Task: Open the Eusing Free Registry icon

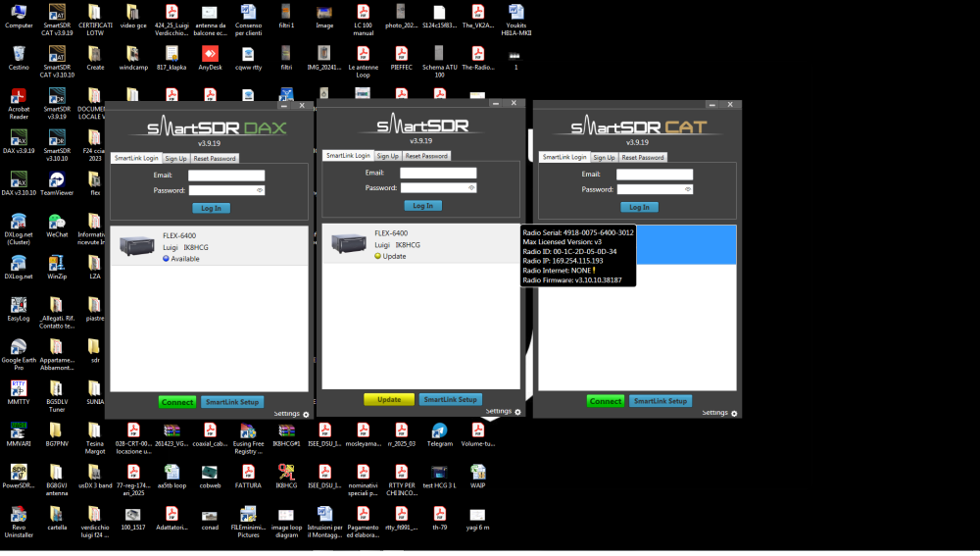Action: [248, 438]
